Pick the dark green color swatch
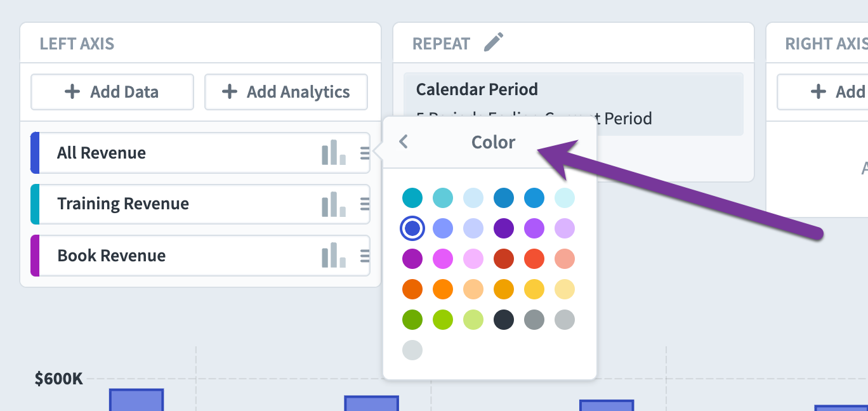The height and width of the screenshot is (411, 868). tap(412, 320)
